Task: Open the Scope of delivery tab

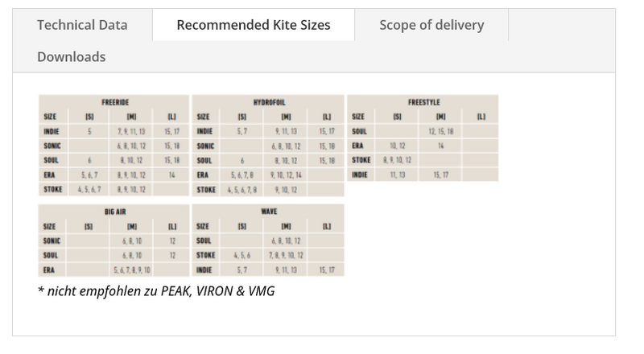Action: (431, 25)
